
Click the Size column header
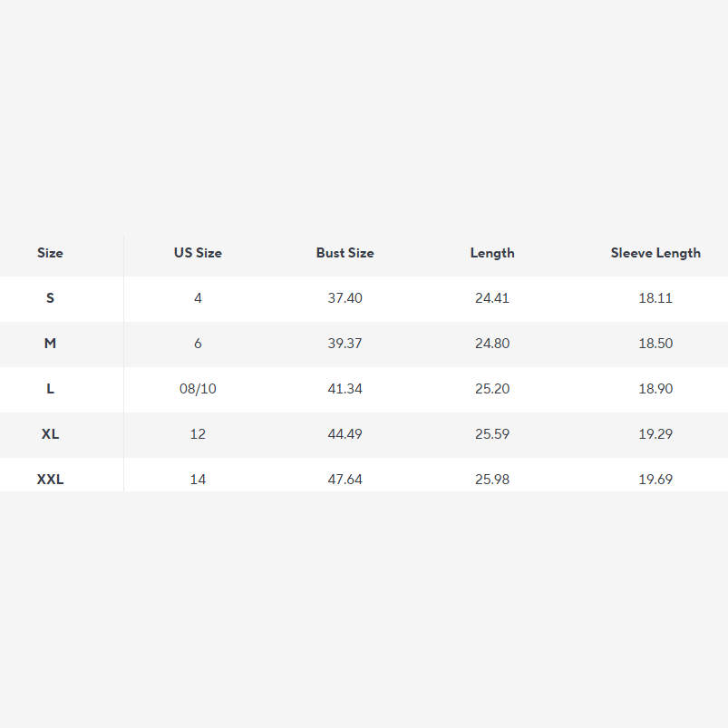click(x=50, y=253)
